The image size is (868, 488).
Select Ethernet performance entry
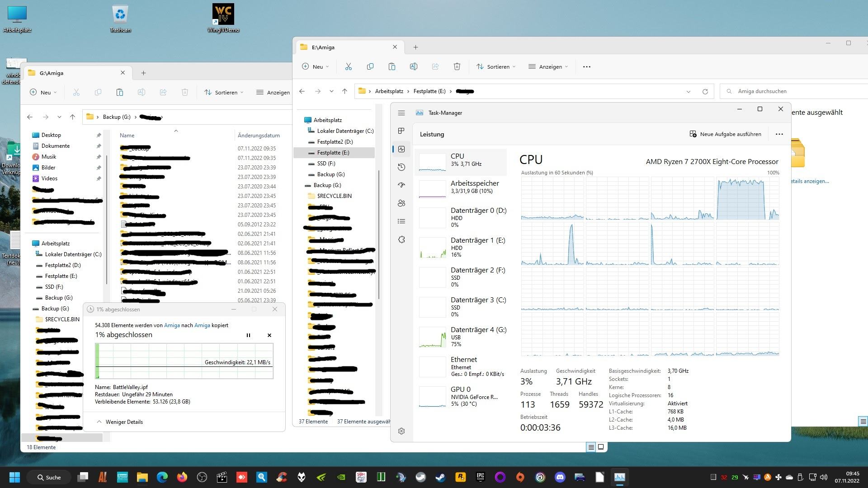[x=461, y=366]
